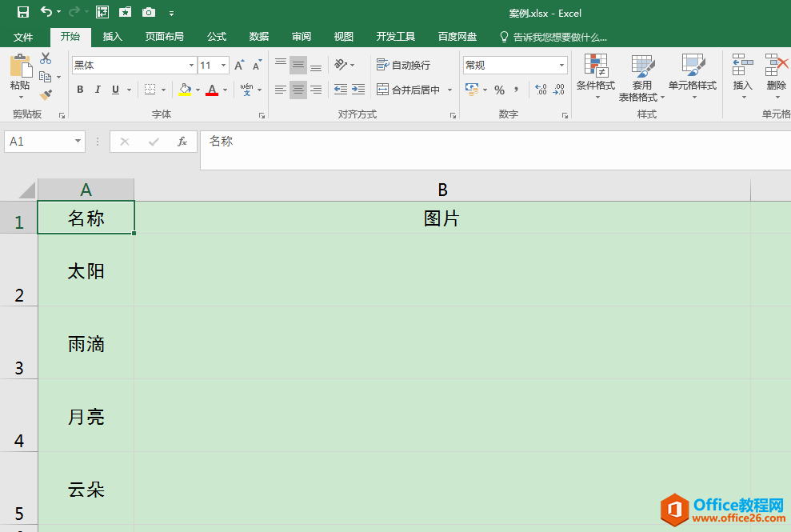Switch to the 数据 tab
The image size is (791, 532).
click(259, 37)
